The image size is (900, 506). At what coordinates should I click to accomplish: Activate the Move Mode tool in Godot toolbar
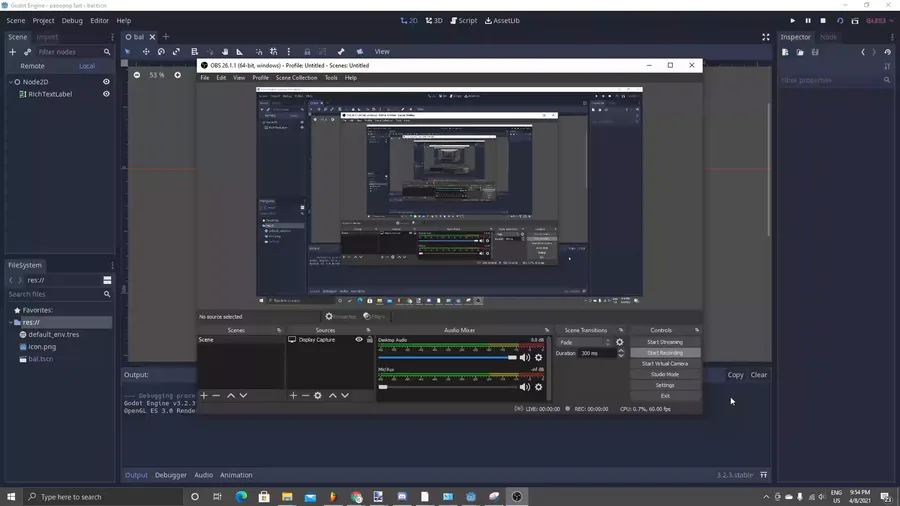tap(146, 52)
